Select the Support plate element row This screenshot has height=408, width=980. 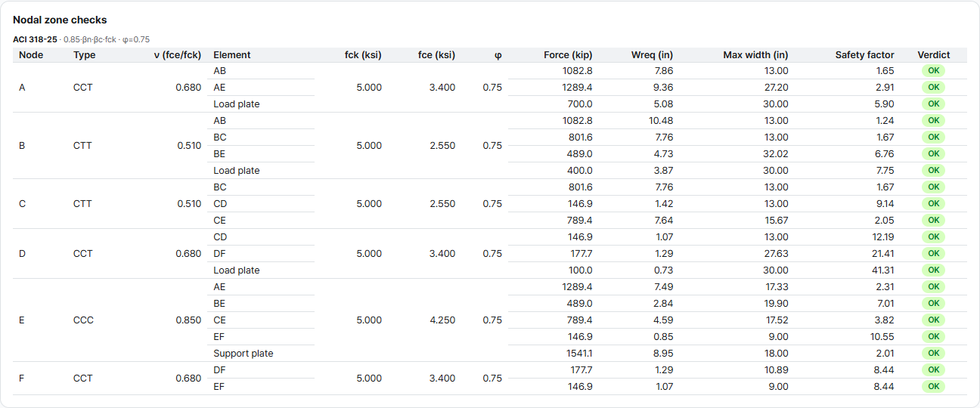pyautogui.click(x=243, y=354)
